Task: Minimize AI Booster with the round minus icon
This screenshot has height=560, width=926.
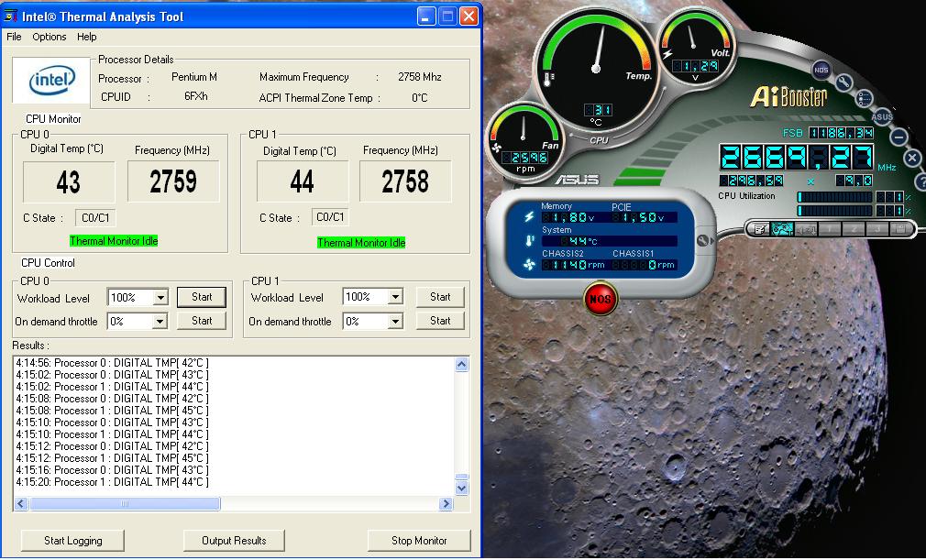Action: pos(898,137)
